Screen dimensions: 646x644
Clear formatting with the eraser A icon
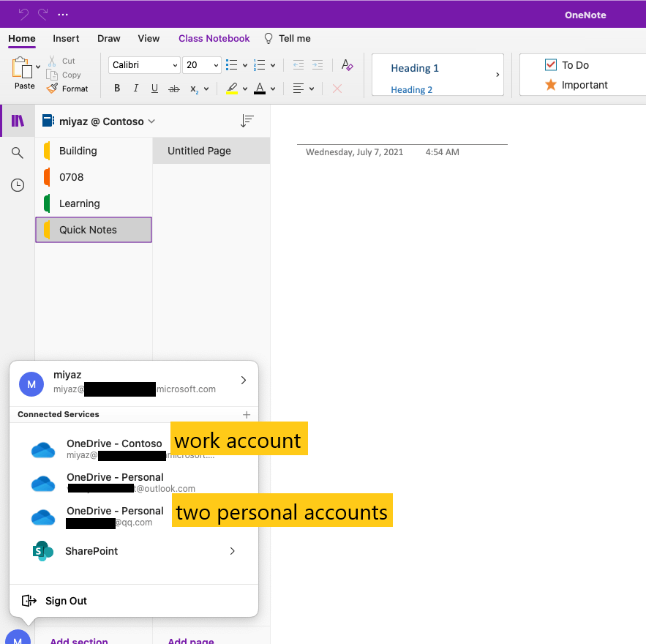click(x=347, y=65)
